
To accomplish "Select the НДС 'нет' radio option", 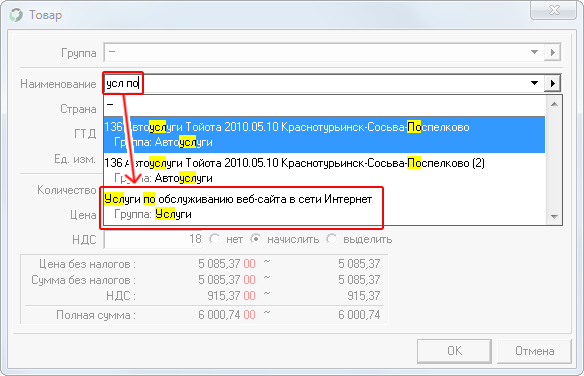I will [226, 239].
